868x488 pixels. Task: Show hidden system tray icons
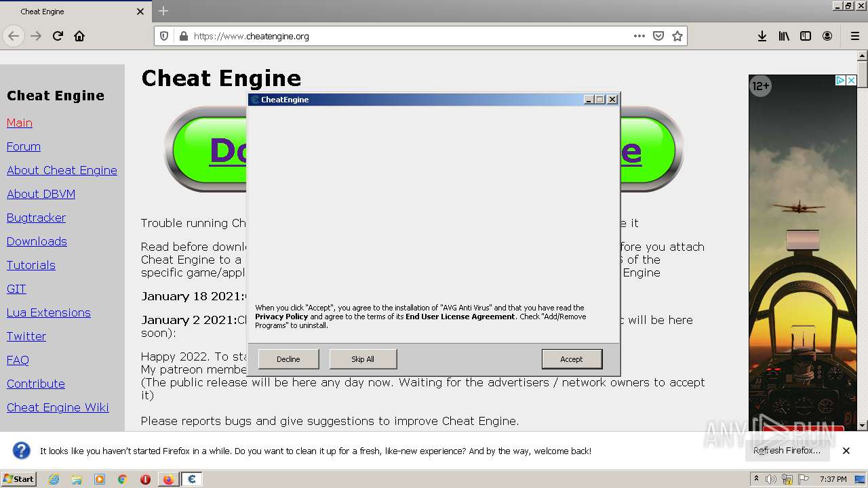(x=757, y=479)
